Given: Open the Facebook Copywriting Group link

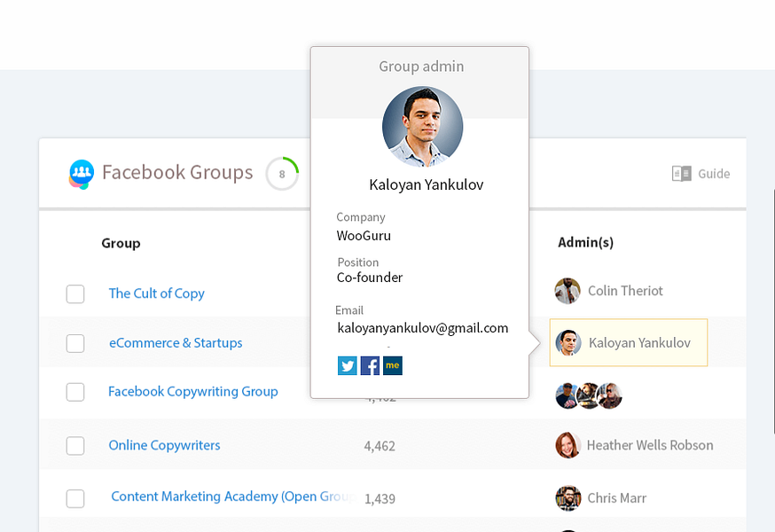Looking at the screenshot, I should coord(193,392).
